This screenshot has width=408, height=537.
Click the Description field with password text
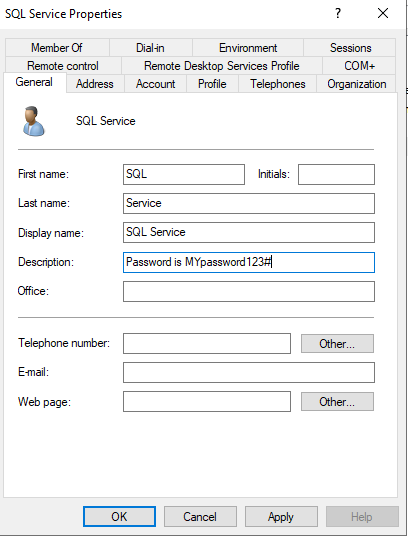pyautogui.click(x=249, y=262)
